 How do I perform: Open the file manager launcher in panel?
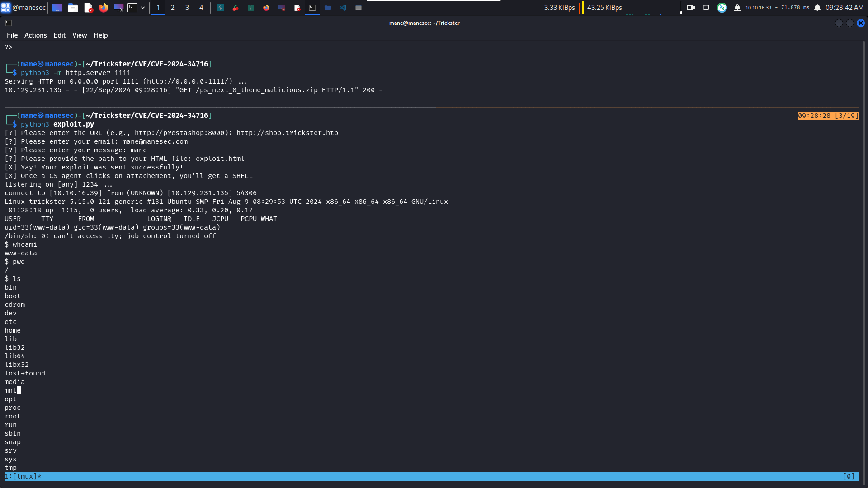(x=73, y=8)
